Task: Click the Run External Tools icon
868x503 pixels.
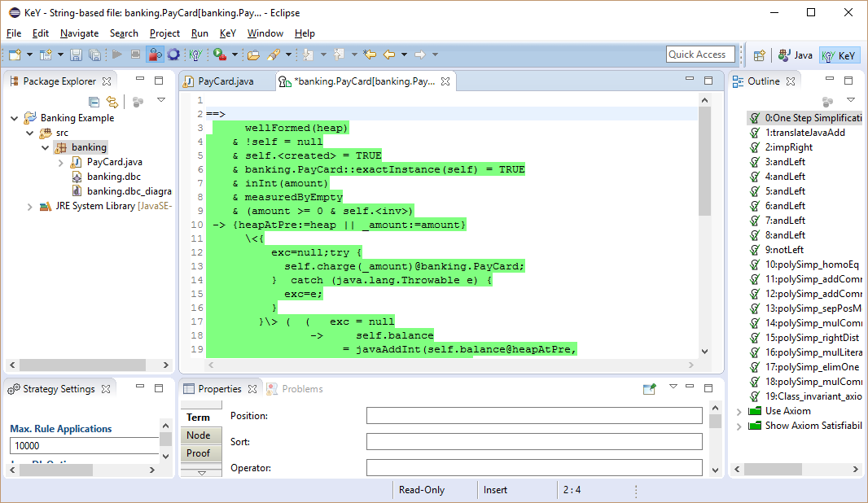Action: [x=220, y=55]
